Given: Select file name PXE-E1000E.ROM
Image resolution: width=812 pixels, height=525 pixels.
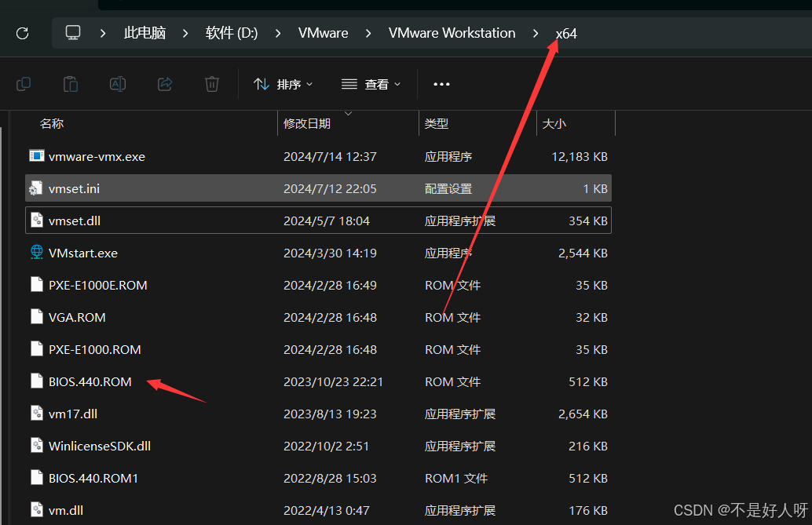Looking at the screenshot, I should [98, 286].
